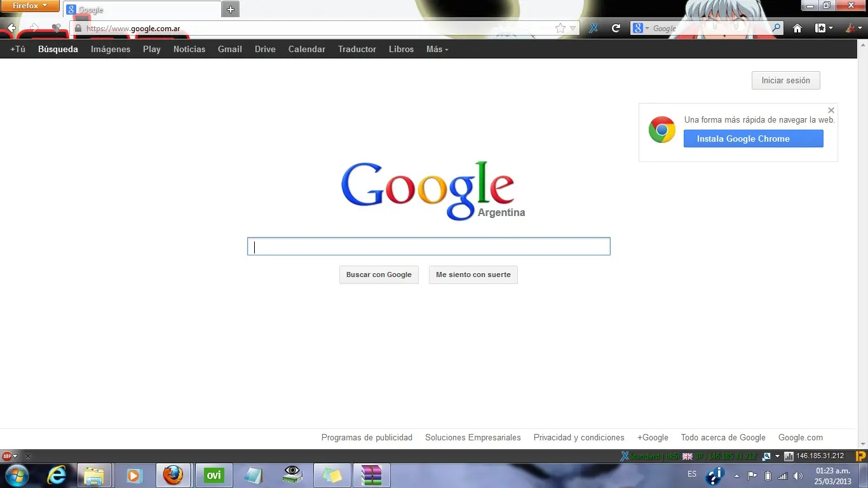Open Libros from the Google bar

point(402,49)
